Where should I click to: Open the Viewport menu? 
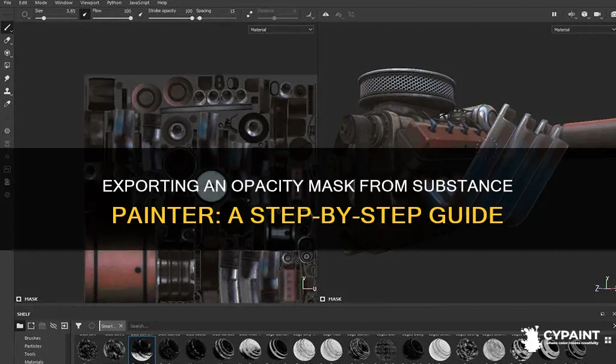point(90,3)
